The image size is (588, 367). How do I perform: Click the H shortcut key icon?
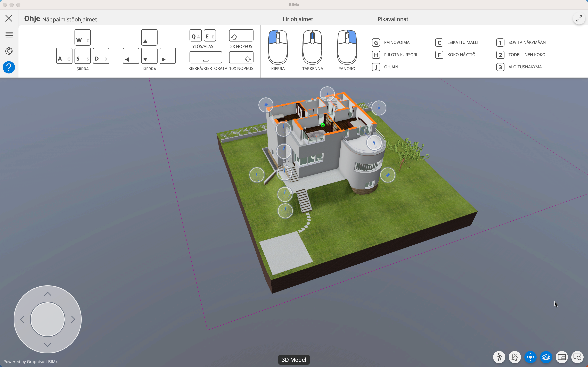click(x=376, y=55)
